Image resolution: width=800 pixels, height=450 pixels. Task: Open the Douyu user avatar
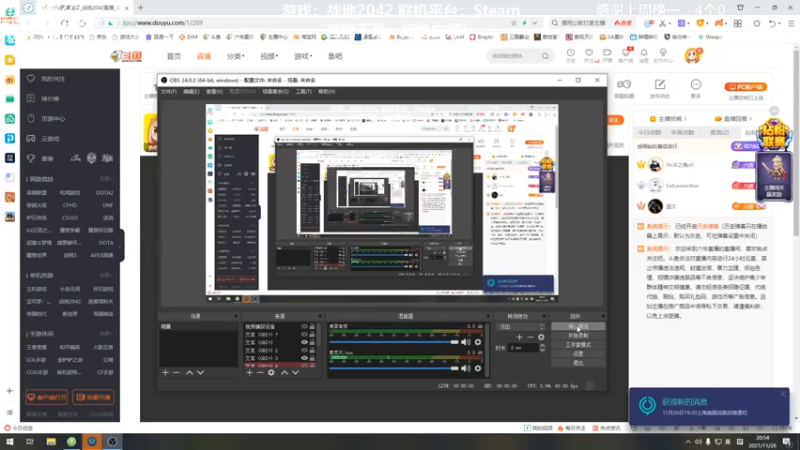[x=693, y=55]
